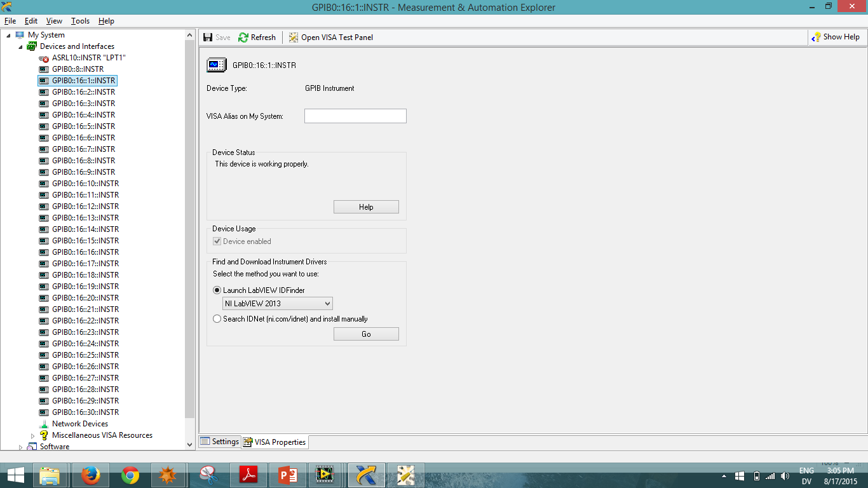
Task: Click the taskbar clock showing 3:05 PM
Action: (x=841, y=471)
